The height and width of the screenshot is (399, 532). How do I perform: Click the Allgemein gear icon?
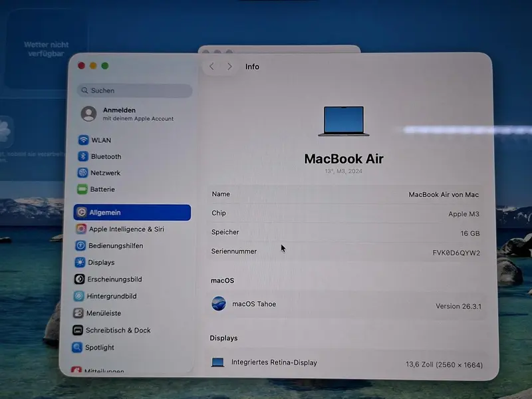(81, 212)
